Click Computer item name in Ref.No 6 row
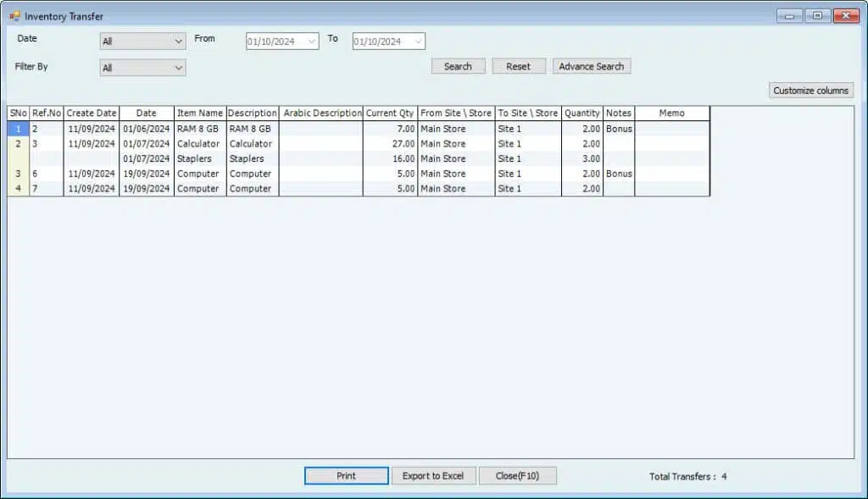 [200, 174]
